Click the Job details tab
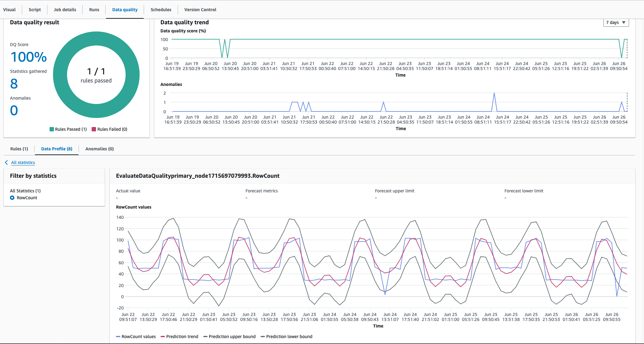The image size is (644, 344). pos(65,9)
